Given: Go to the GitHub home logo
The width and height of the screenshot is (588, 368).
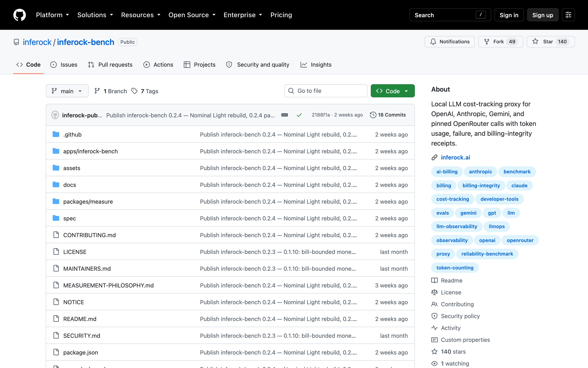Looking at the screenshot, I should pos(19,15).
